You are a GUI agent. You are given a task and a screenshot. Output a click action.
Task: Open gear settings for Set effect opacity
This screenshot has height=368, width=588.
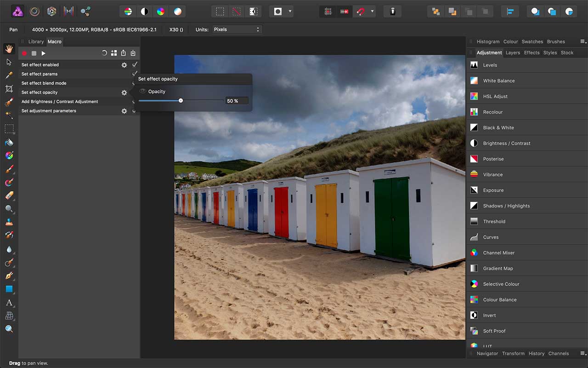(124, 92)
